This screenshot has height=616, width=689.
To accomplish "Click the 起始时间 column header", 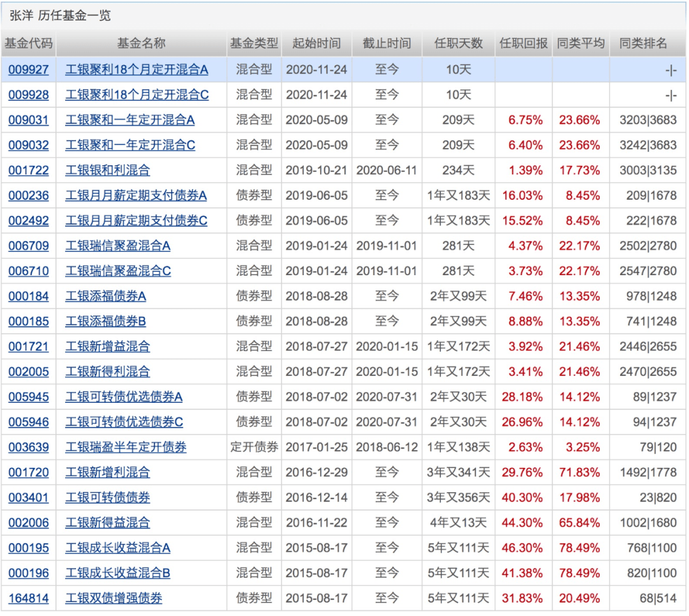I will [316, 43].
